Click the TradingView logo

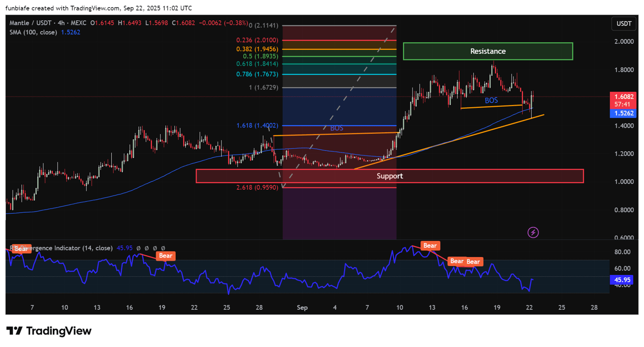tap(47, 331)
